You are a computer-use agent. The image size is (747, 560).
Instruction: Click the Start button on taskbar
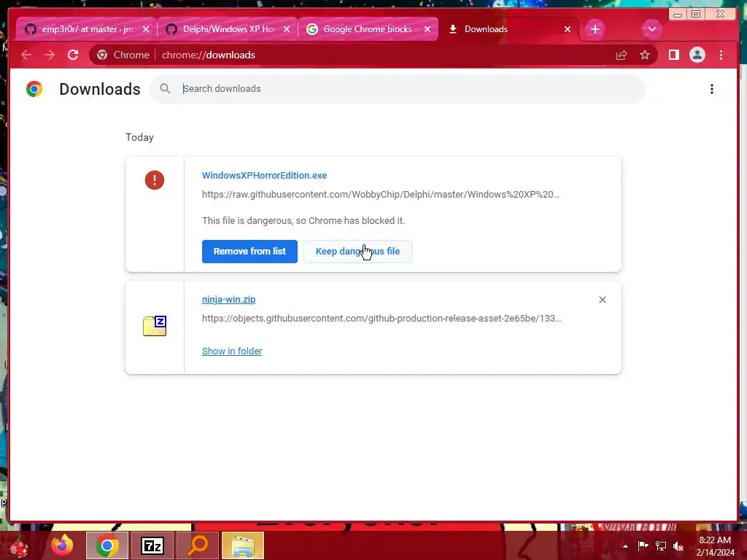pos(18,545)
